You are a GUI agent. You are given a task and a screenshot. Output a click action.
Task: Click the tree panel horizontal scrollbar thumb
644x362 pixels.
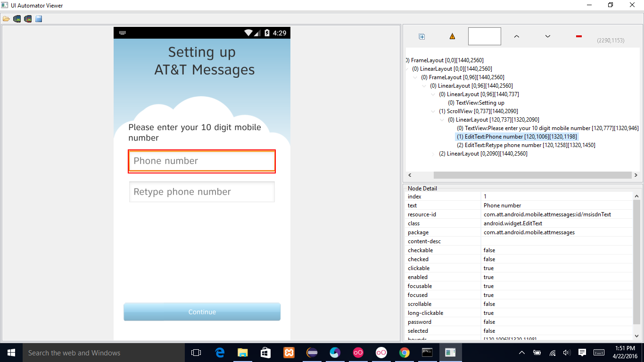coord(533,175)
